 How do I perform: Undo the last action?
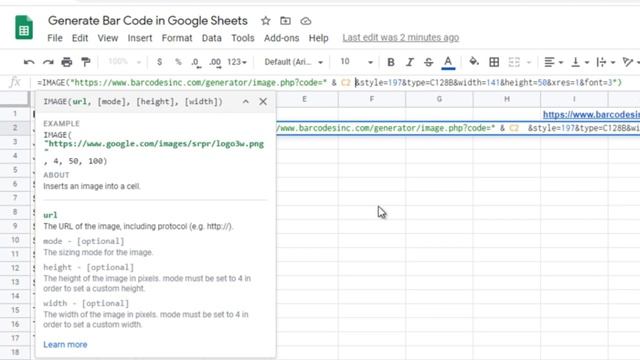[x=29, y=62]
